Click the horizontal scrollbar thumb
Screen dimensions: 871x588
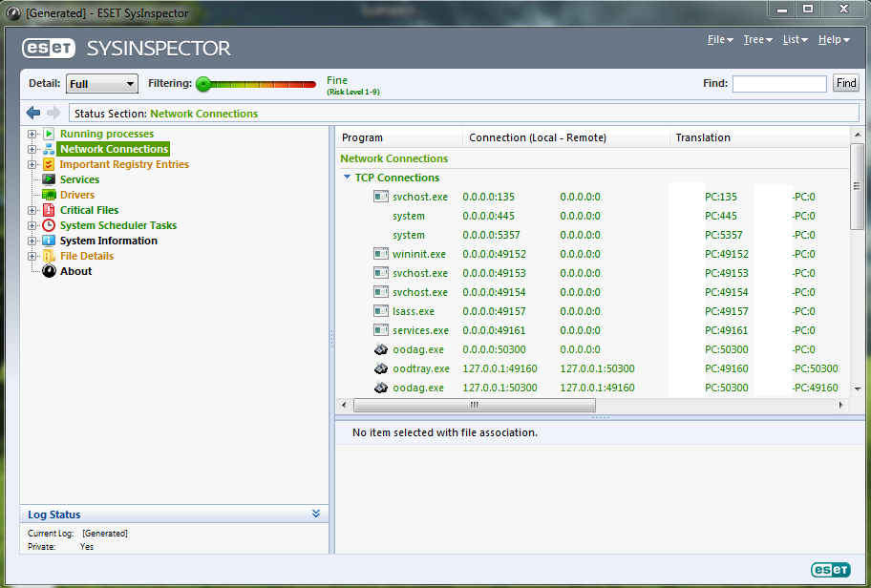click(x=475, y=405)
